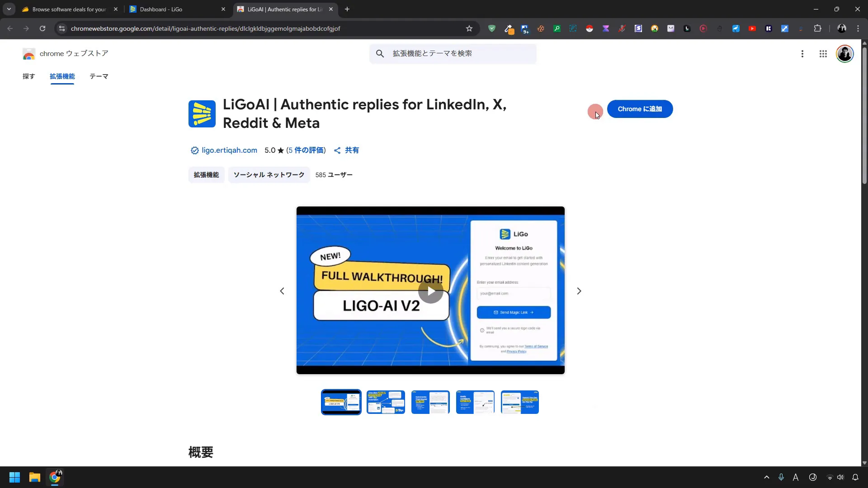The height and width of the screenshot is (488, 868).
Task: Open a new browser tab
Action: (x=347, y=9)
